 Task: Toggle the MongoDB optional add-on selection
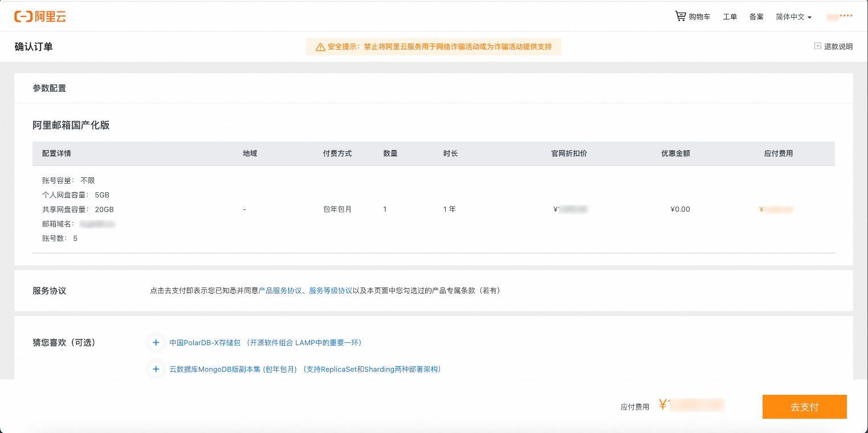[156, 369]
